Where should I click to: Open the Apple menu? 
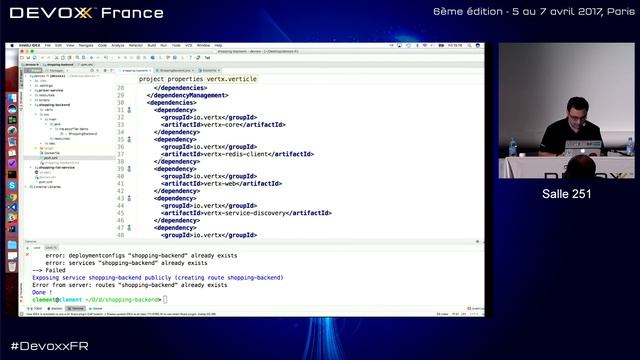point(12,45)
